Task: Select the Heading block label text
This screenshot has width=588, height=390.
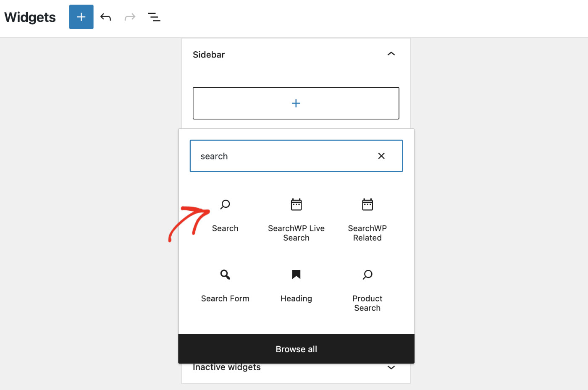Action: pyautogui.click(x=296, y=298)
